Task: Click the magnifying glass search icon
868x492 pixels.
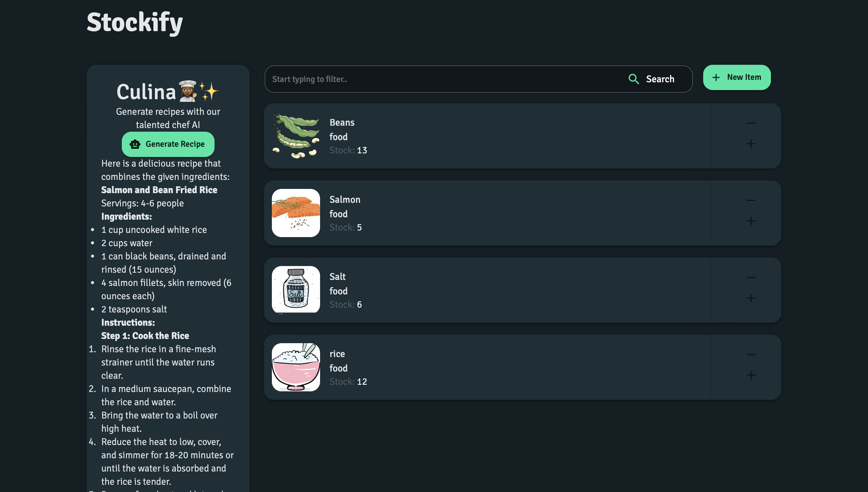Action: click(x=634, y=79)
